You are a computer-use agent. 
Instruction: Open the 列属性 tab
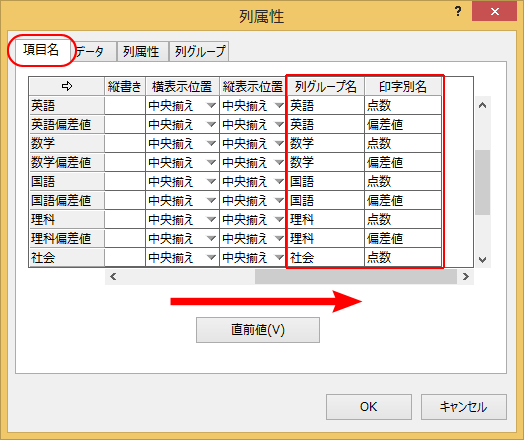click(x=142, y=51)
